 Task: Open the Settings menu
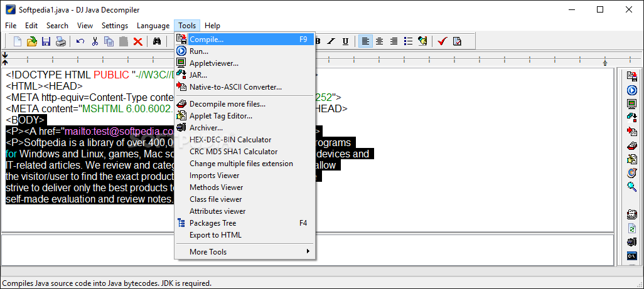tap(115, 26)
